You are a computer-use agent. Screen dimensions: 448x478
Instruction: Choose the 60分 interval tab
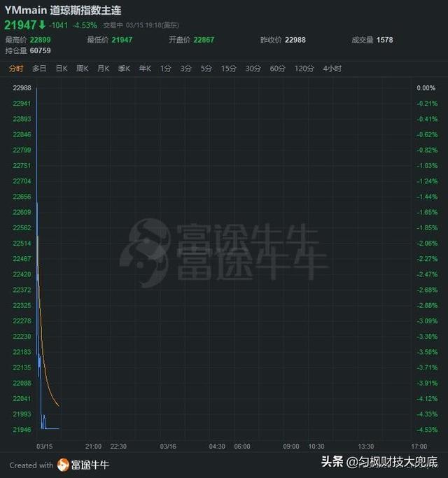pyautogui.click(x=277, y=69)
